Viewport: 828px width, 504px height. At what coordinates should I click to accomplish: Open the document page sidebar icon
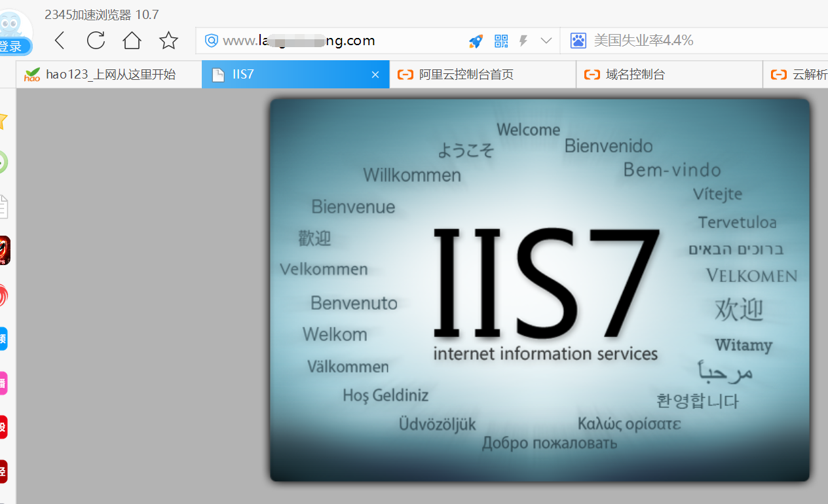click(3, 206)
